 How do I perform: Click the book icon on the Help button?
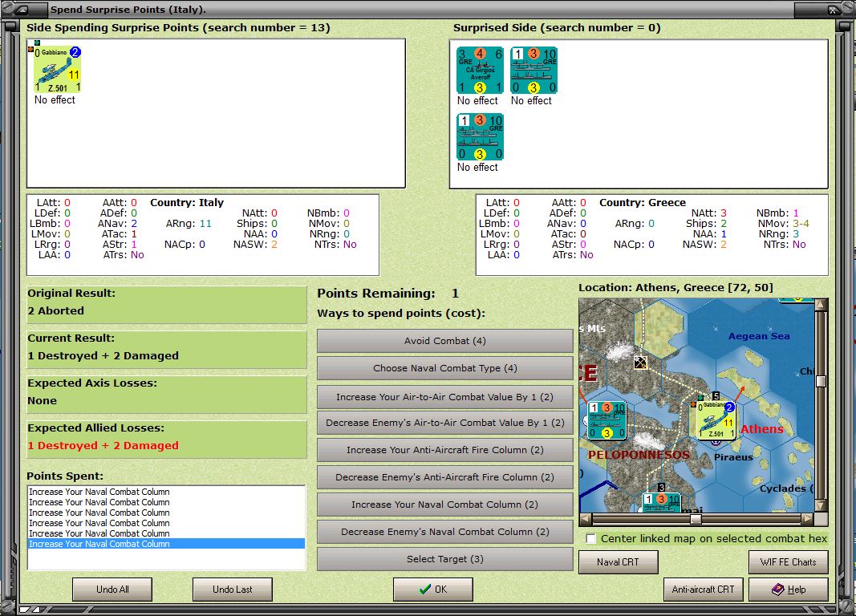(x=777, y=590)
